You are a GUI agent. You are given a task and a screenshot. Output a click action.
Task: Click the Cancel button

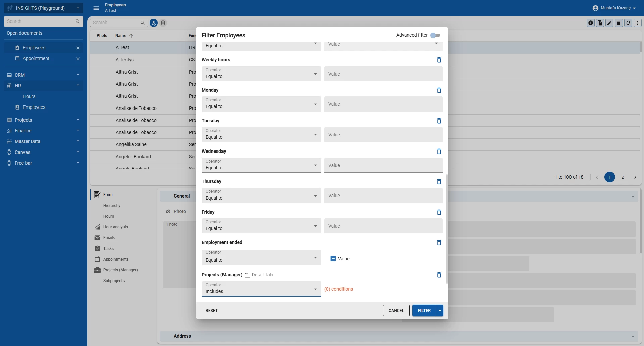click(x=396, y=311)
